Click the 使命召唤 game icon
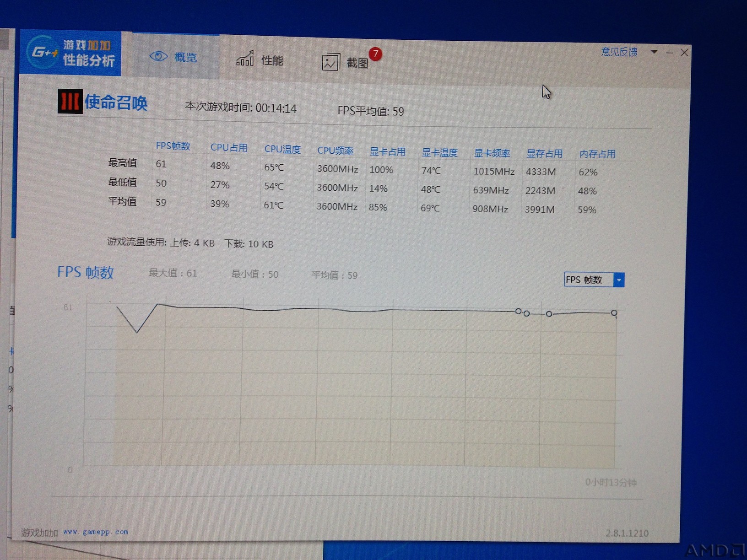 click(x=70, y=101)
